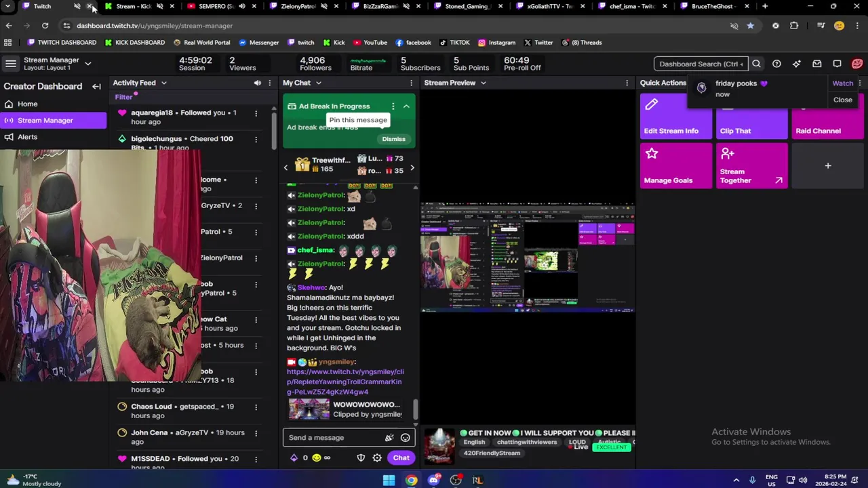Open the hamburger navigation menu icon
Screen dimensions: 868x488
(11, 64)
